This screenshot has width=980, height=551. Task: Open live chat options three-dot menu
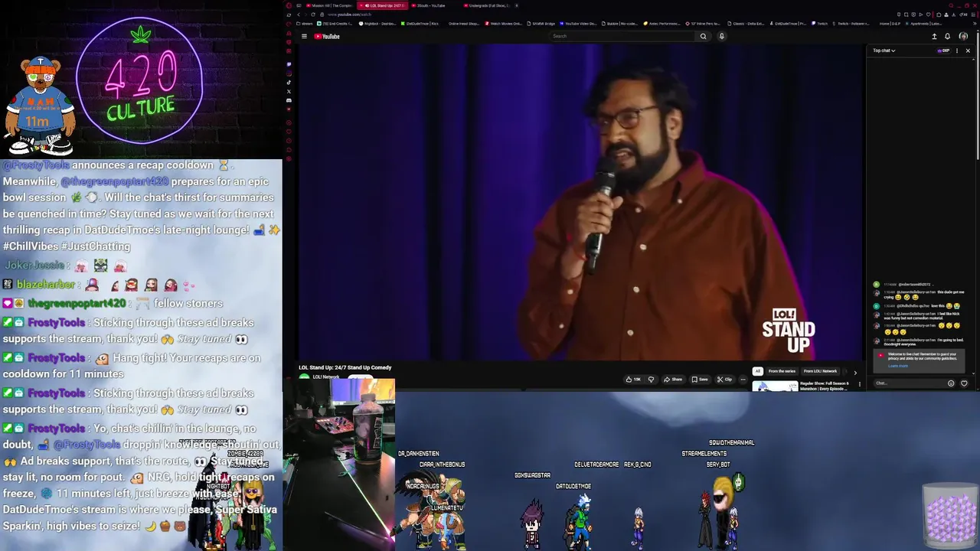point(957,51)
